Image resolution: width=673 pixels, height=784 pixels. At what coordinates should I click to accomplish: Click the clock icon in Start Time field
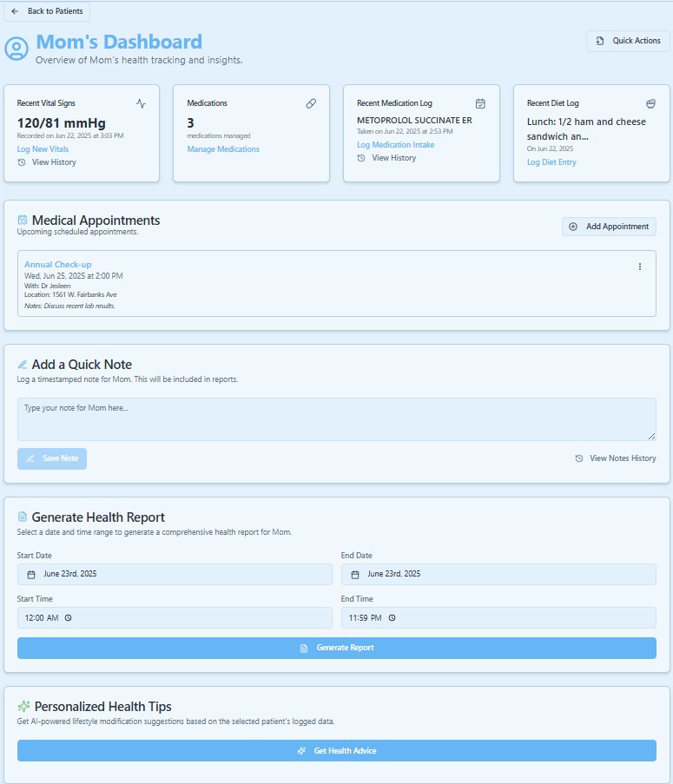pyautogui.click(x=69, y=618)
